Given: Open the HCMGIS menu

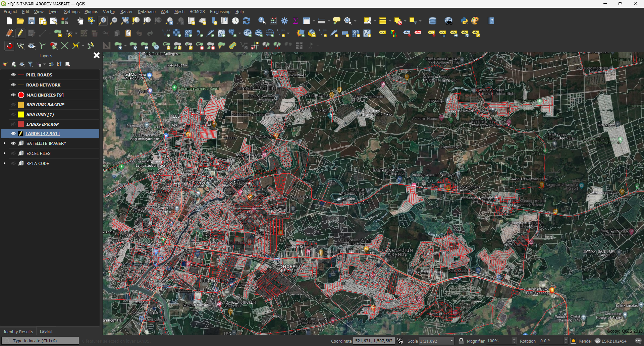Looking at the screenshot, I should tap(197, 11).
